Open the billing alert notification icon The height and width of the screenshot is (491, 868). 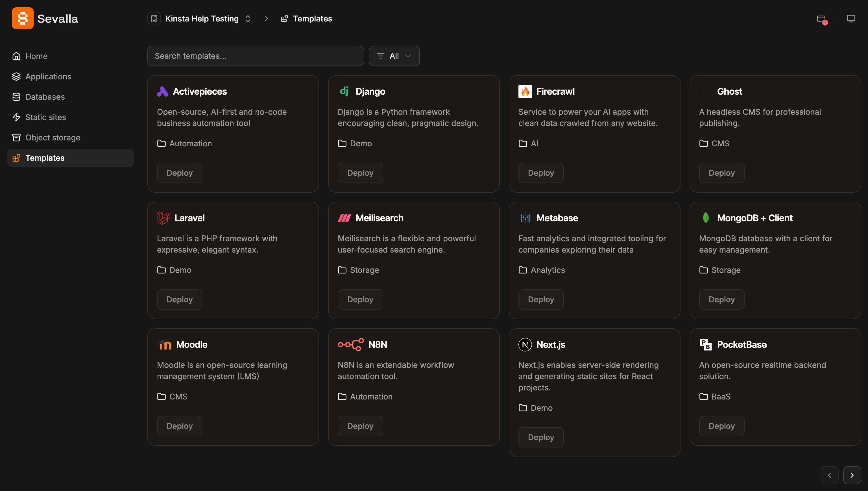click(822, 19)
